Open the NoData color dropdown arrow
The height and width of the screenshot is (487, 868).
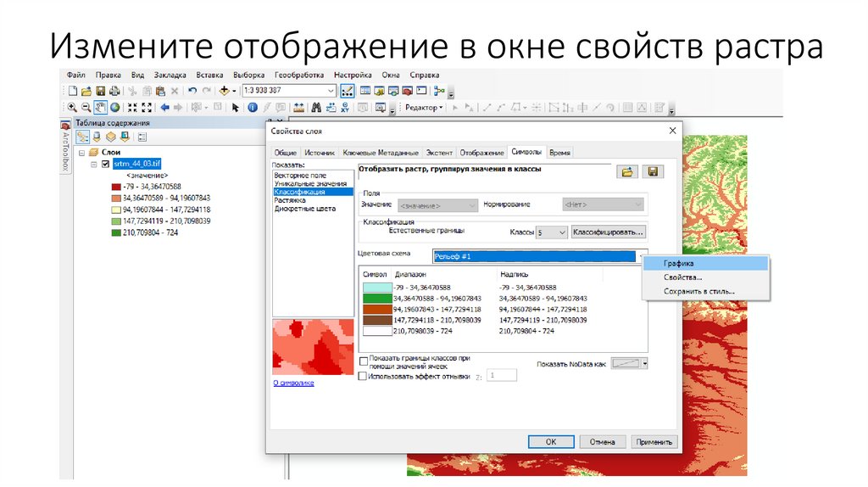(x=645, y=363)
